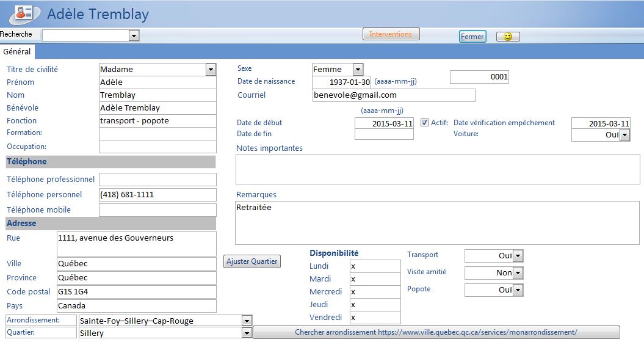The image size is (644, 342).
Task: Click the Ville field containing Québec
Action: point(136,264)
